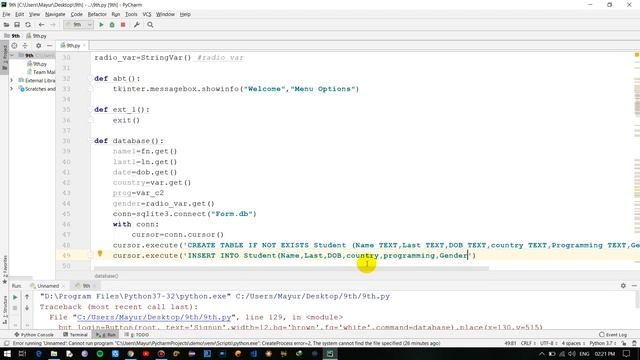The height and width of the screenshot is (360, 640).
Task: Hide the Project panel with minus icon
Action: [49, 46]
